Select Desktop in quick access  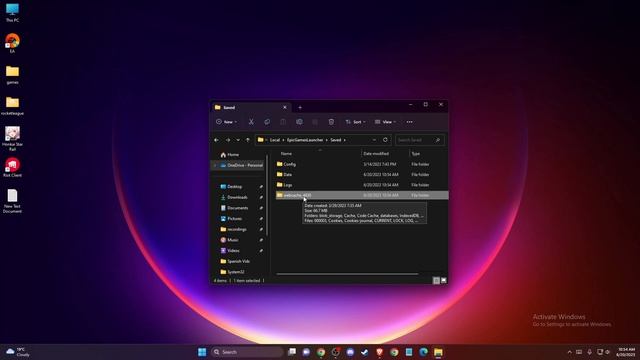click(x=235, y=187)
